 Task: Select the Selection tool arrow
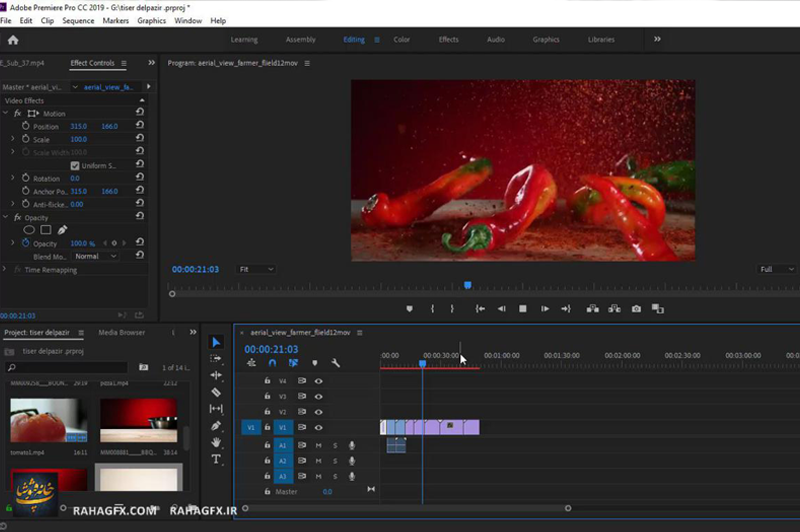[x=216, y=342]
